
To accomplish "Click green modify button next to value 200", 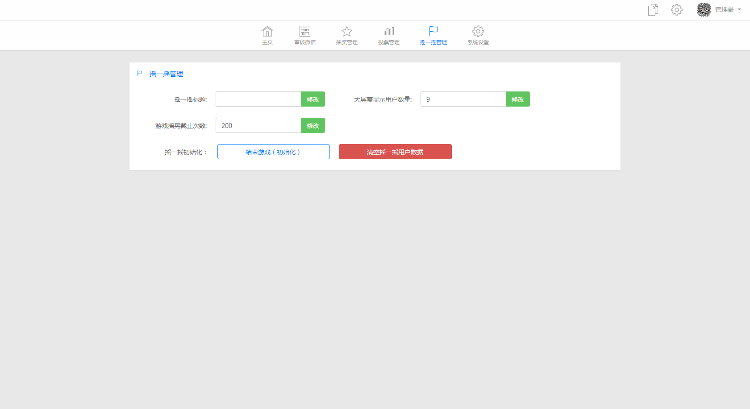I will coord(313,125).
